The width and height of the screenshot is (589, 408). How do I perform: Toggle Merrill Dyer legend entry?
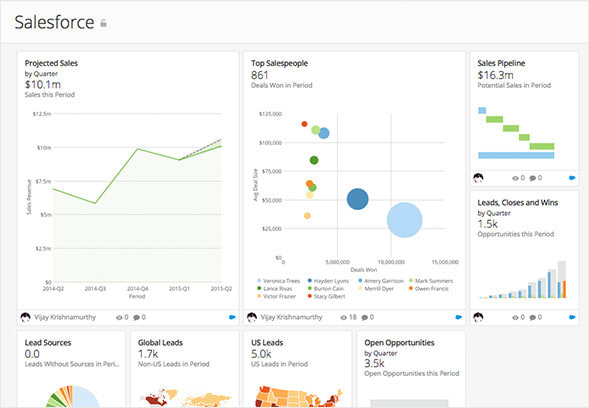coord(376,289)
